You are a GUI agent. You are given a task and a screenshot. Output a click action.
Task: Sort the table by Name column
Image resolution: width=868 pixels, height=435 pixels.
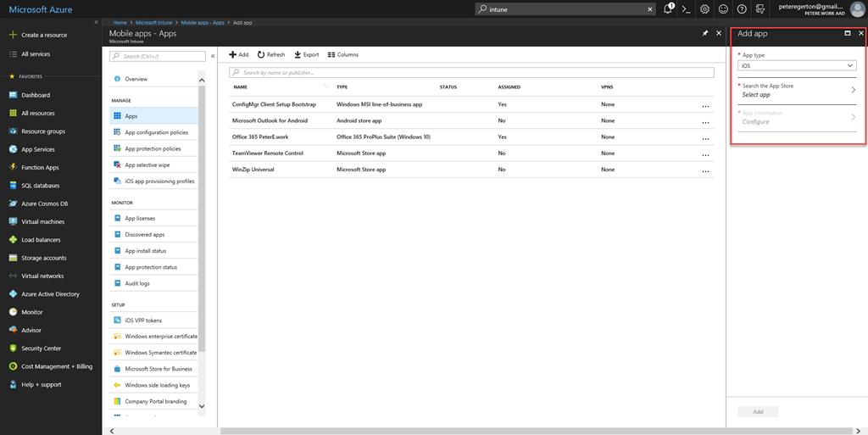(241, 86)
